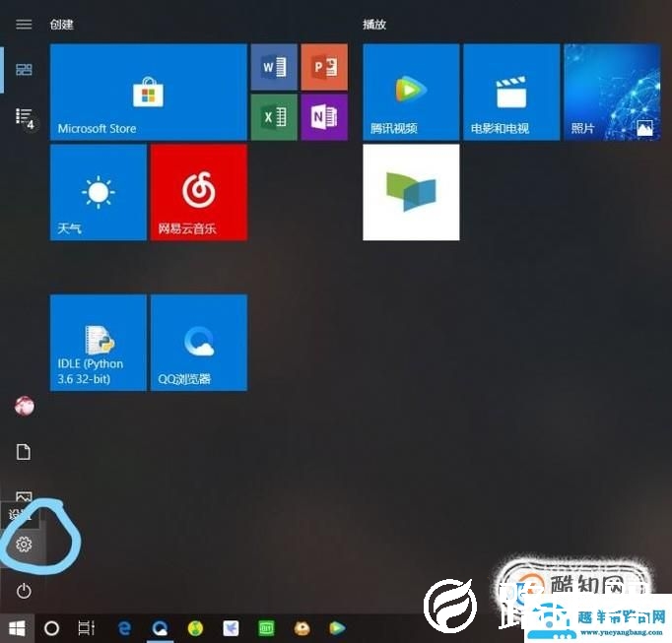Expand the start menu hamburger button
This screenshot has height=643, width=672.
[24, 24]
